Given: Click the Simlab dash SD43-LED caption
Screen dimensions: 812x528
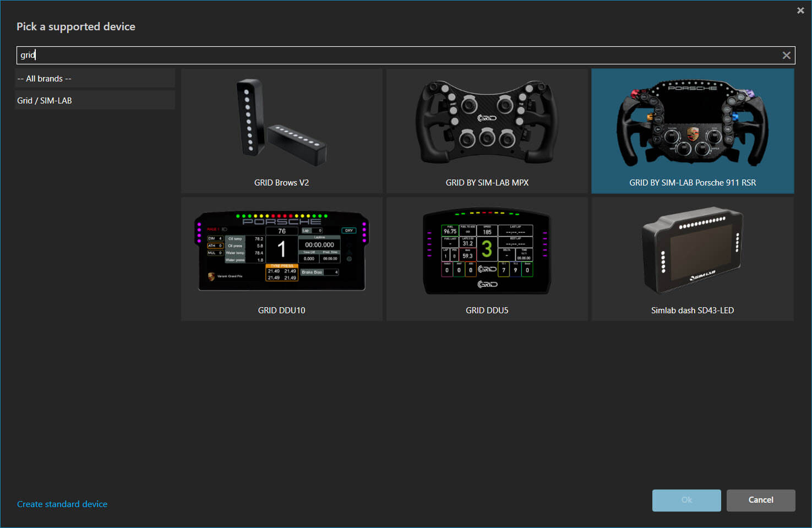Looking at the screenshot, I should tap(693, 310).
